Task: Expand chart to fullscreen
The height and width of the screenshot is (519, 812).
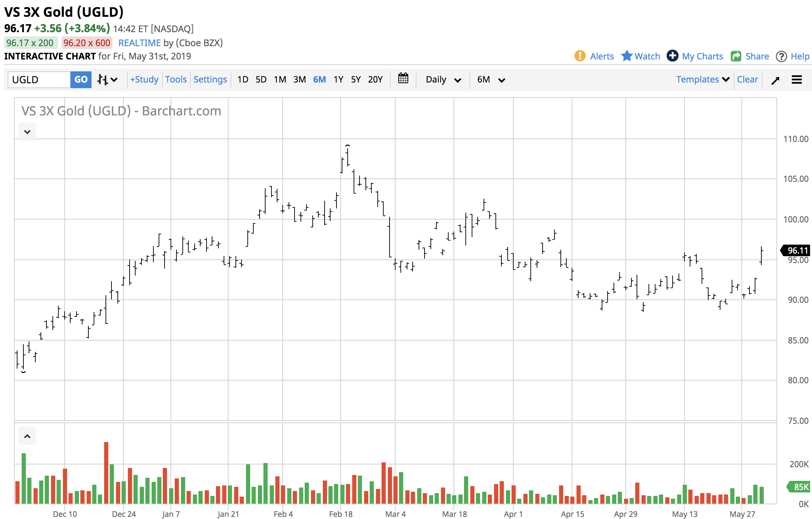Action: point(775,80)
